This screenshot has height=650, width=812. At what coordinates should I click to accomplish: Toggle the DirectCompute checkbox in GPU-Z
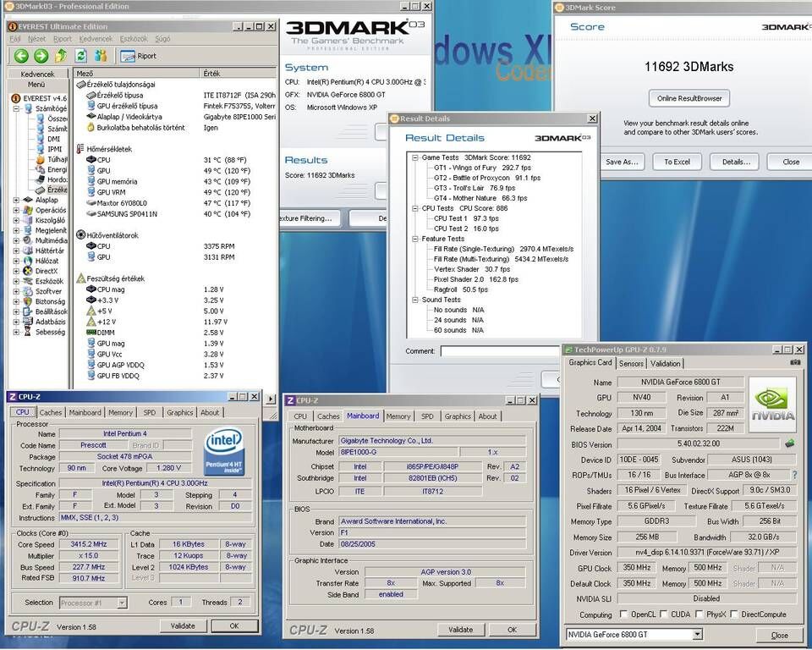pos(734,614)
